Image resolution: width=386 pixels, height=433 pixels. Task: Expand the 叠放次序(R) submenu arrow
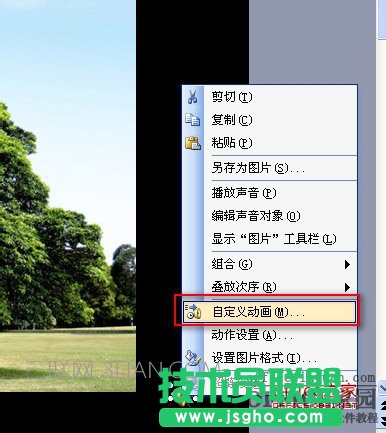347,287
